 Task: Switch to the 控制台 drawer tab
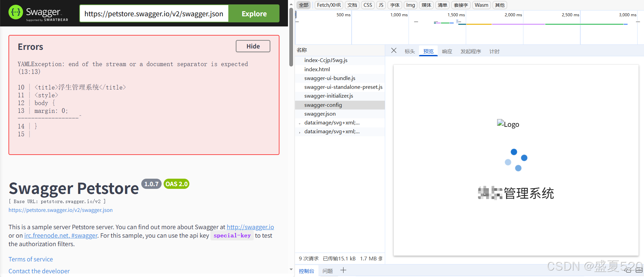pyautogui.click(x=306, y=271)
